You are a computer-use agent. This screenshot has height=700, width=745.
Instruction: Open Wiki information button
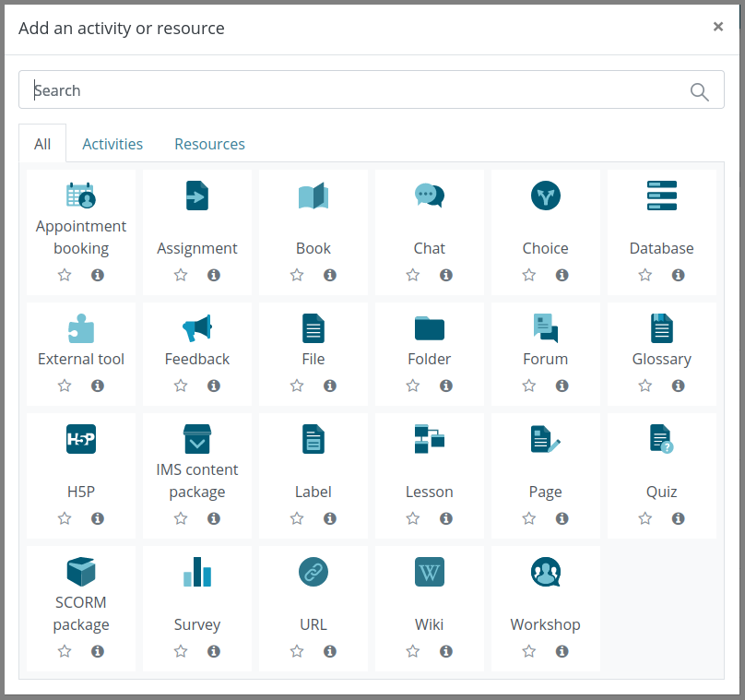(446, 651)
